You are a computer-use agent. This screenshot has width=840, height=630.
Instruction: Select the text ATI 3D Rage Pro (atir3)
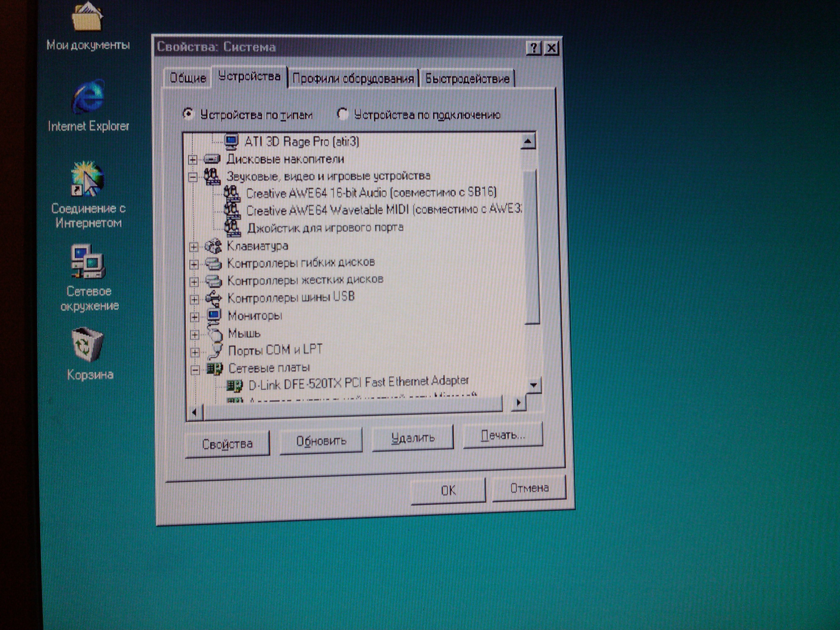pyautogui.click(x=301, y=142)
